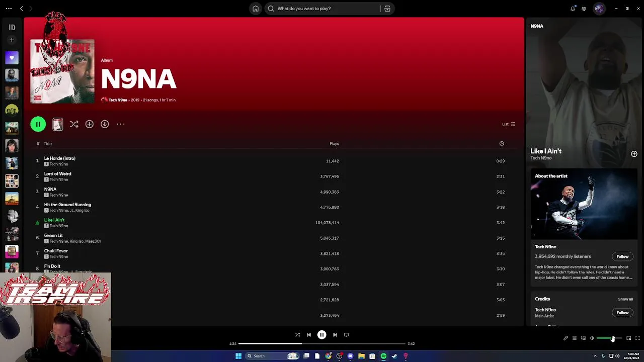Image resolution: width=644 pixels, height=362 pixels.
Task: Click the Windows taskbar Search box
Action: 272,356
